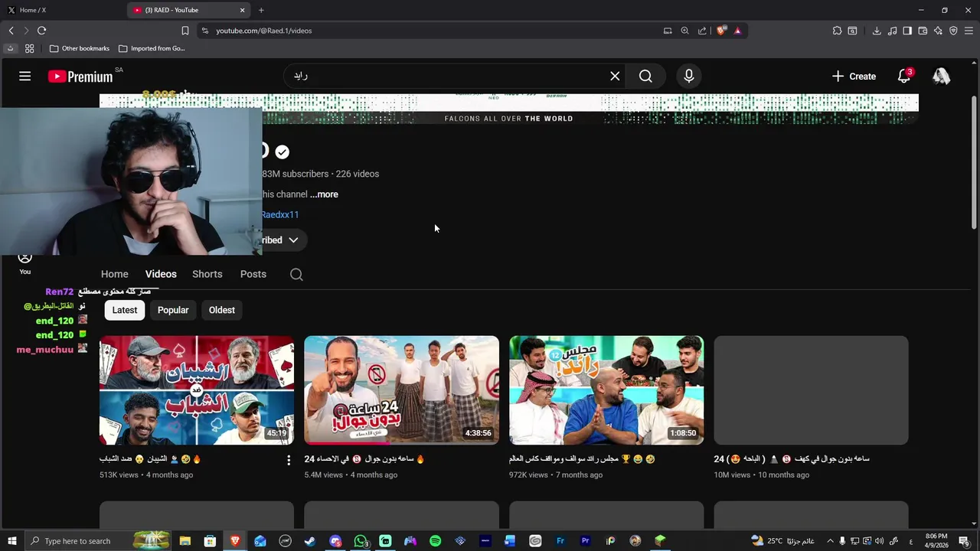Open Leo AI sparkle icon

click(938, 31)
